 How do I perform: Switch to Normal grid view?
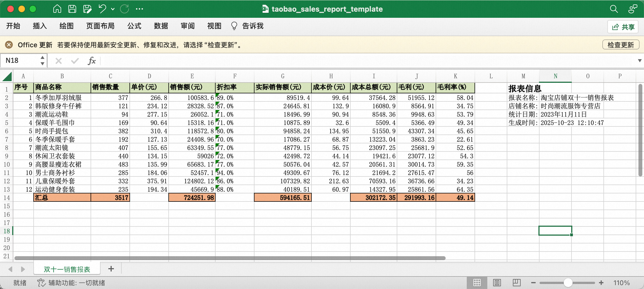click(x=477, y=283)
